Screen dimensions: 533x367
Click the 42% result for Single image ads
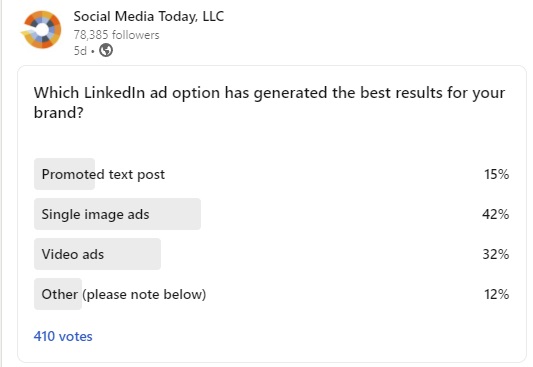click(495, 214)
